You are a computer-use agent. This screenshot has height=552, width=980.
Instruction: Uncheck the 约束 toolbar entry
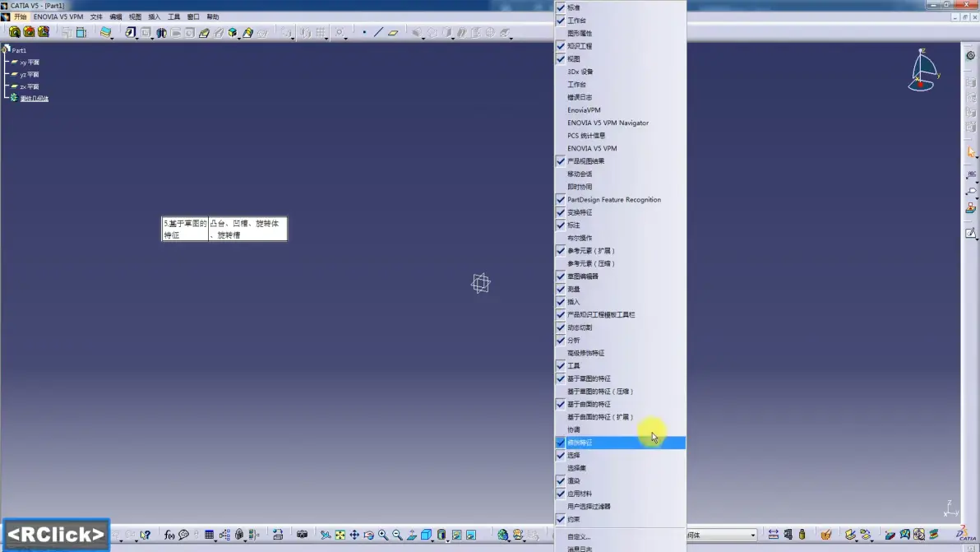[x=620, y=519]
